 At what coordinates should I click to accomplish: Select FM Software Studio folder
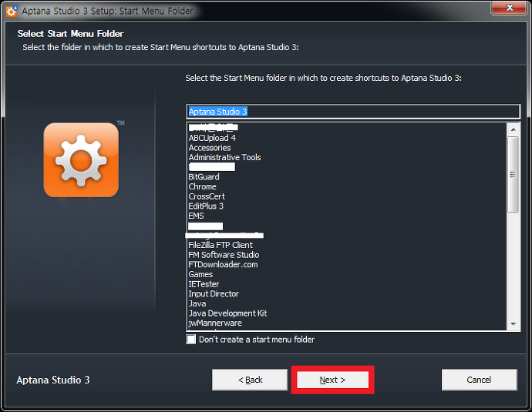tap(224, 255)
